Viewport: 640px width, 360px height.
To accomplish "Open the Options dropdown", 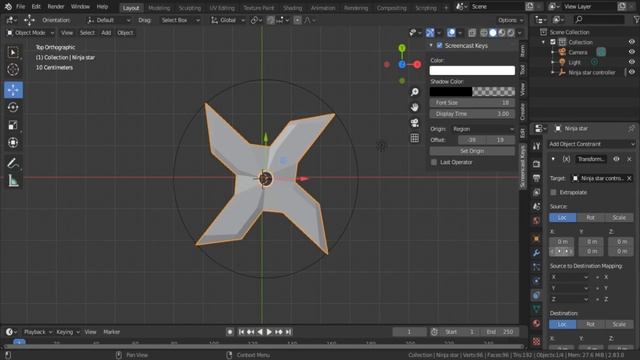I will click(510, 20).
